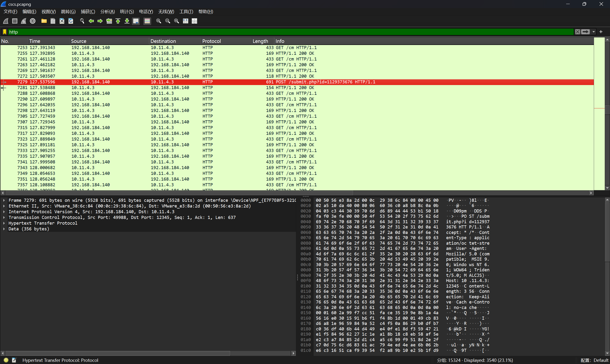Find a packet with magnifier icon
This screenshot has height=364, width=610.
[82, 21]
